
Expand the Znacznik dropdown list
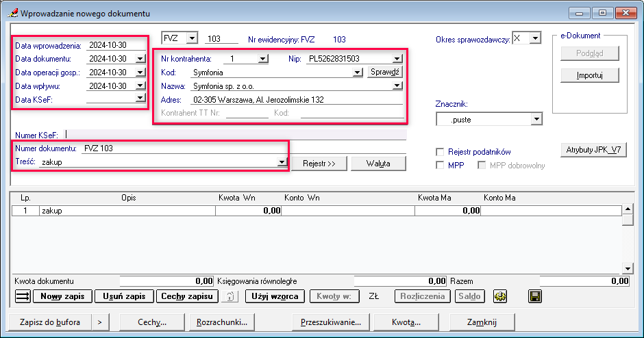(x=536, y=120)
